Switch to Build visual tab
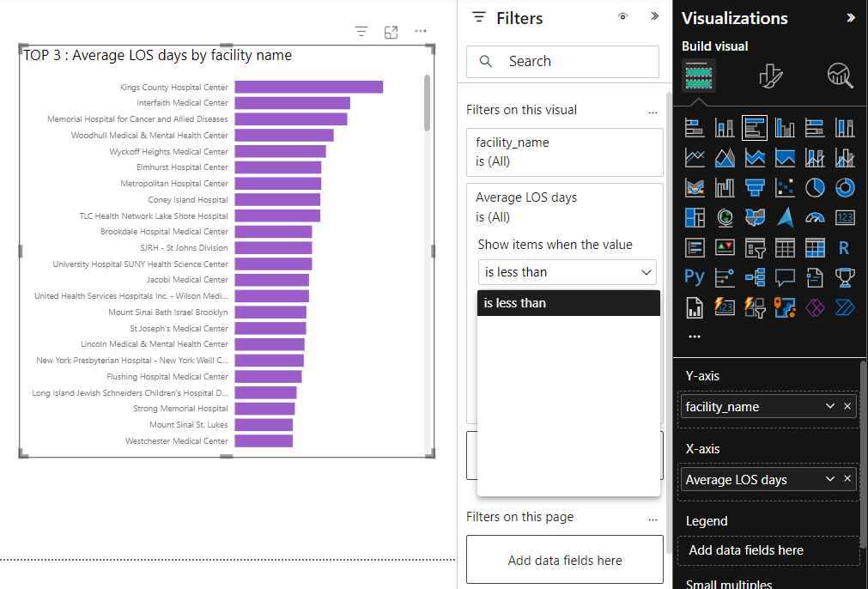868x589 pixels. click(699, 75)
